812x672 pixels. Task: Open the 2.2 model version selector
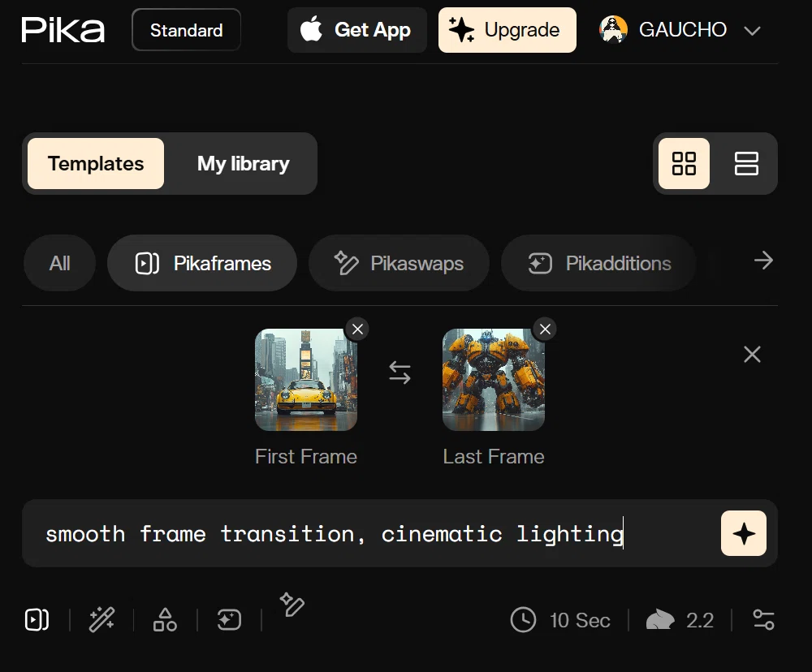[680, 620]
